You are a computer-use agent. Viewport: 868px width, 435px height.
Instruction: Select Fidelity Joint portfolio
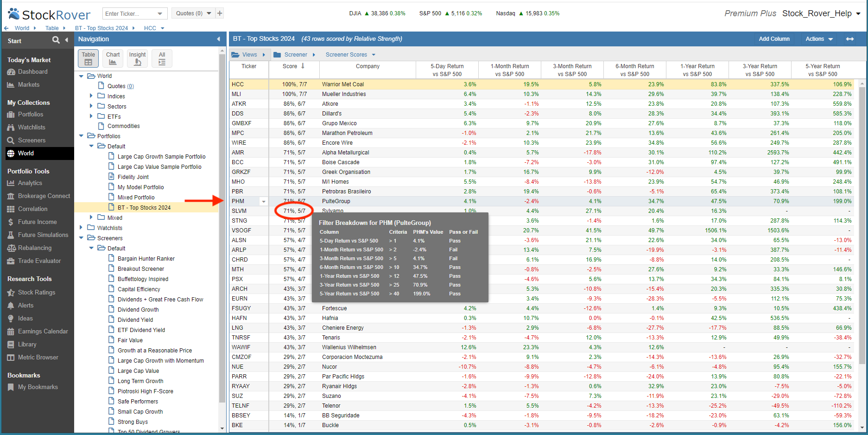coord(133,177)
